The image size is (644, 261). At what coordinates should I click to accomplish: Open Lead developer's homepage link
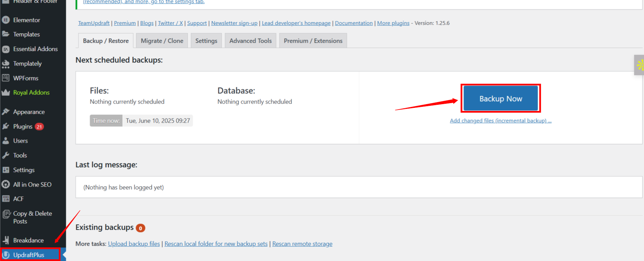(x=296, y=23)
